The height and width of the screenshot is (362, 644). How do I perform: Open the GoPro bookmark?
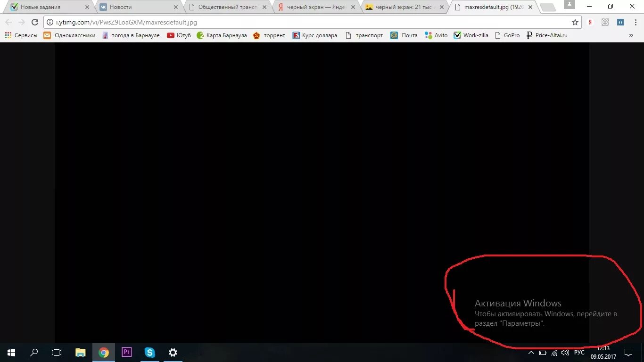[x=507, y=35]
